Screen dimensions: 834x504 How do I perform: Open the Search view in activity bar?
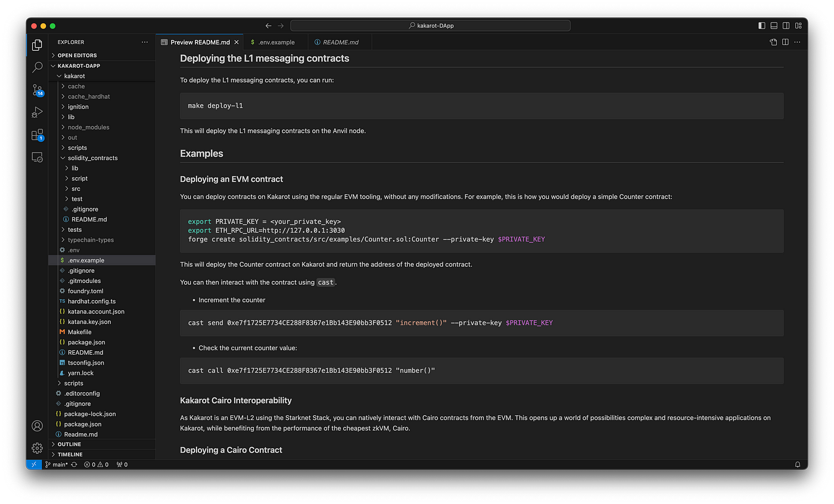click(x=37, y=67)
